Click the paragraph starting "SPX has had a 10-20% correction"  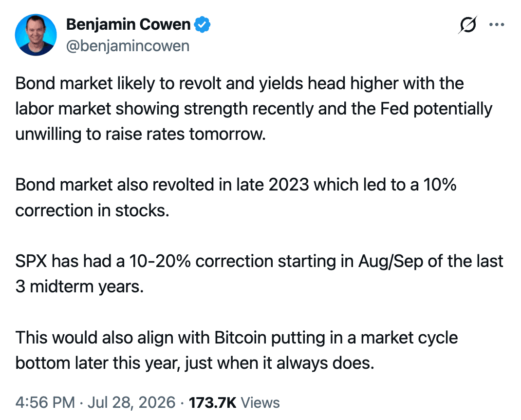pyautogui.click(x=259, y=274)
